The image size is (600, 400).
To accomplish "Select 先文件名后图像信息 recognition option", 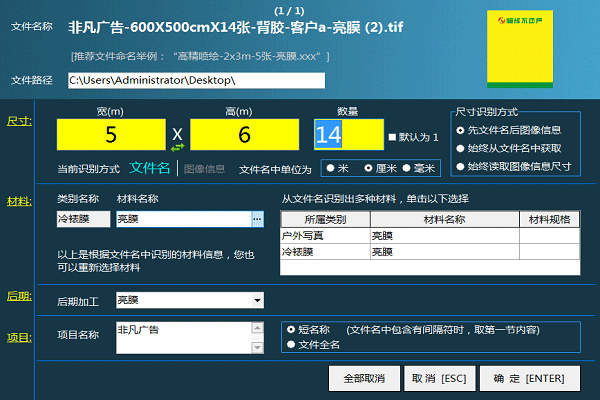I will click(x=460, y=130).
